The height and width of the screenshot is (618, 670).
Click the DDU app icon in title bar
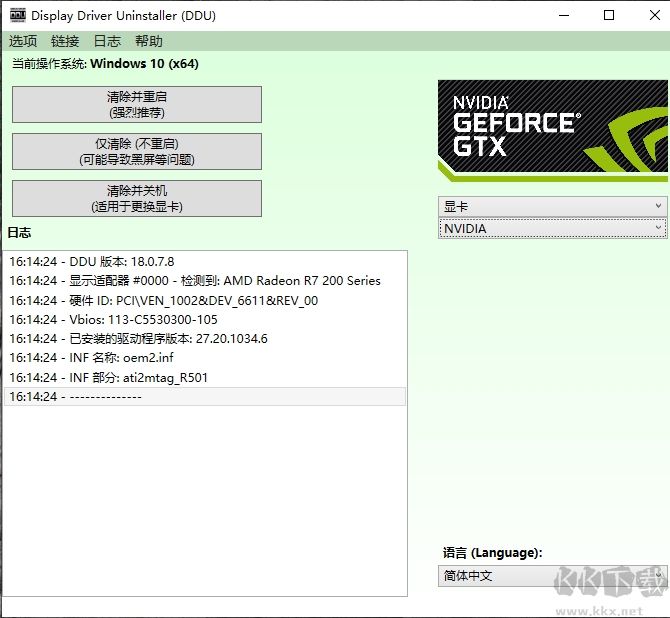[18, 15]
